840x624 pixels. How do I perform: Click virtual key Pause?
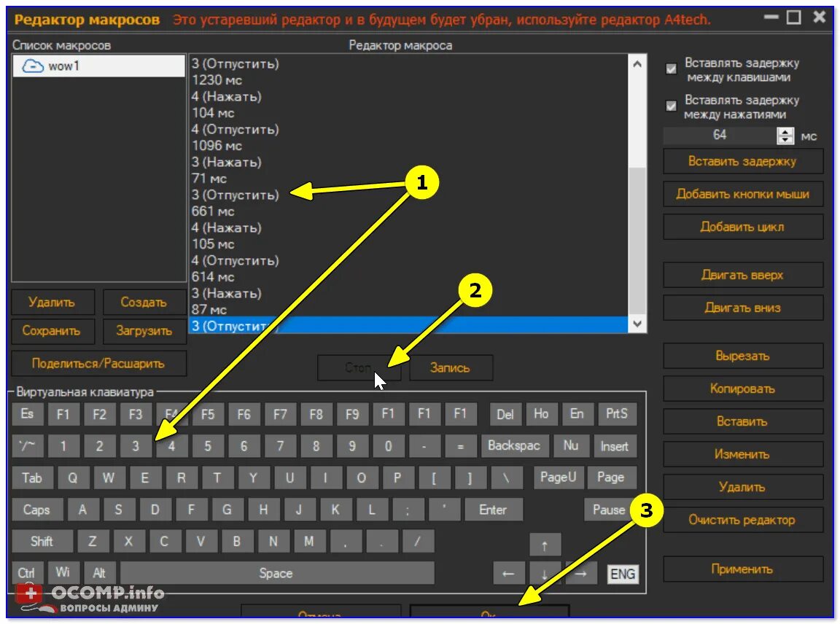(609, 510)
